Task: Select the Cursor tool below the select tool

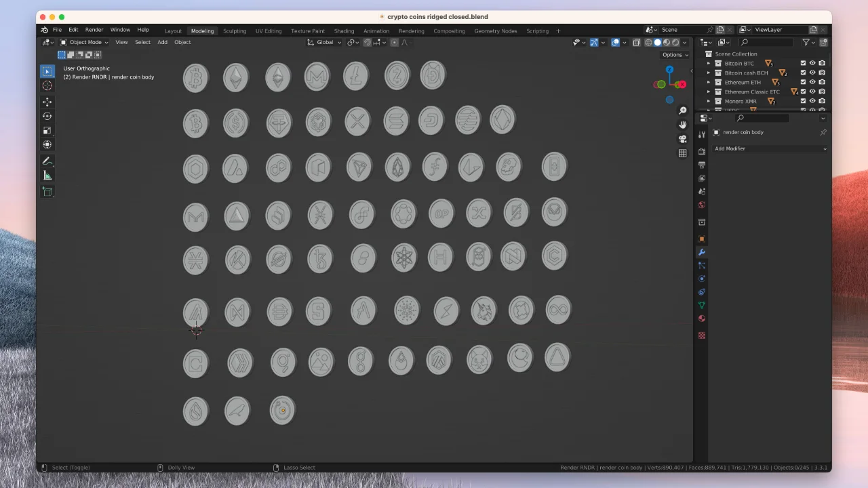Action: [47, 86]
